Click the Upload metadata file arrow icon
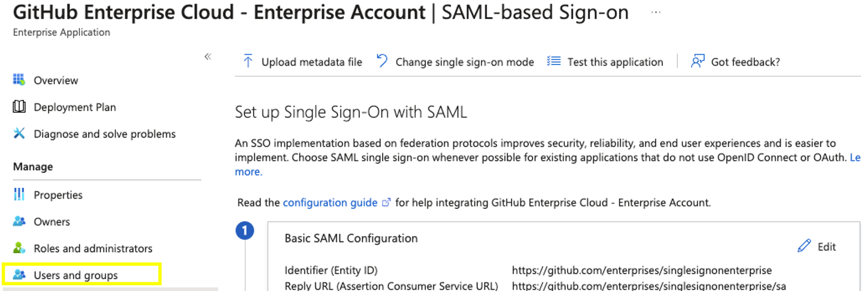 (x=248, y=61)
